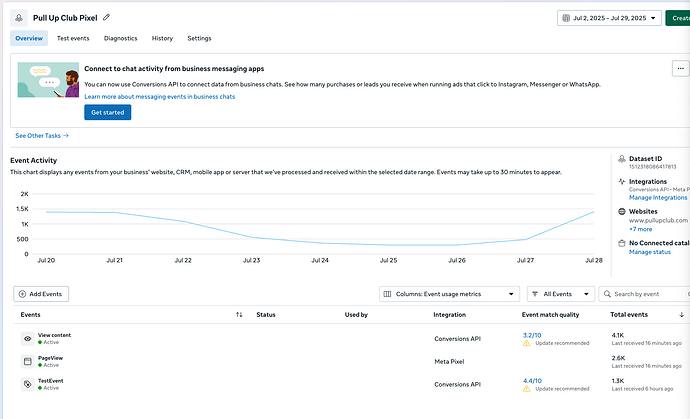This screenshot has width=690, height=419.
Task: Click the 1.3K total events value
Action: click(x=618, y=381)
